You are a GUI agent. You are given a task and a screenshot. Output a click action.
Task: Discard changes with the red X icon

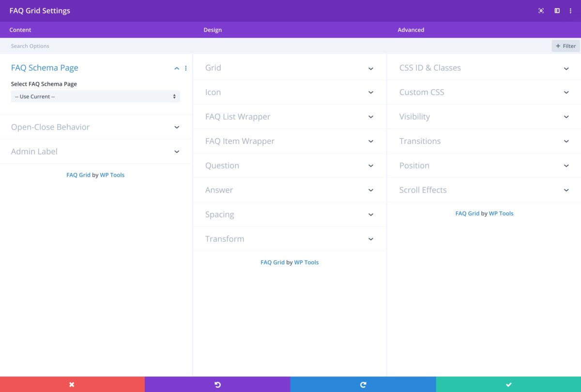(72, 384)
